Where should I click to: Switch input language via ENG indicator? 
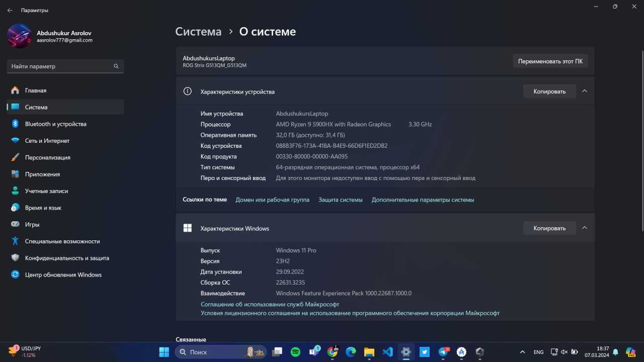538,352
